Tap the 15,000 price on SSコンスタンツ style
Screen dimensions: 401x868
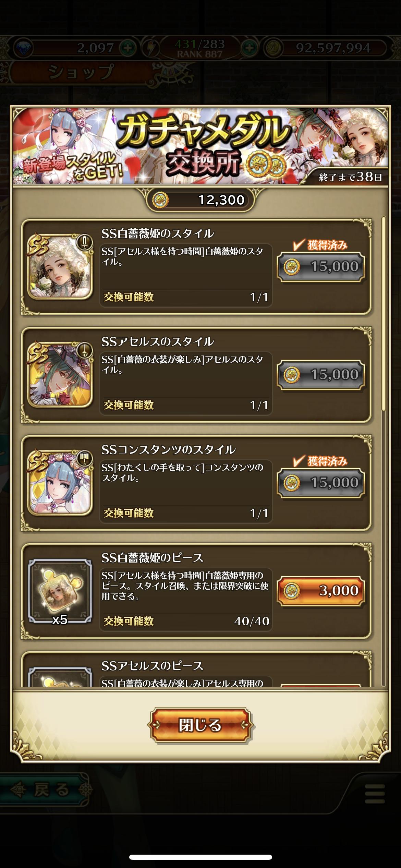tap(320, 482)
